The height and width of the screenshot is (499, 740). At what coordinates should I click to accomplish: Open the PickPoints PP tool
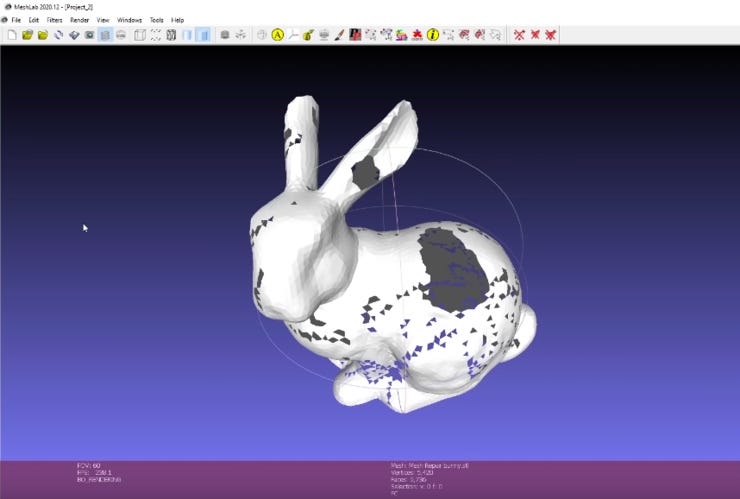pyautogui.click(x=355, y=34)
